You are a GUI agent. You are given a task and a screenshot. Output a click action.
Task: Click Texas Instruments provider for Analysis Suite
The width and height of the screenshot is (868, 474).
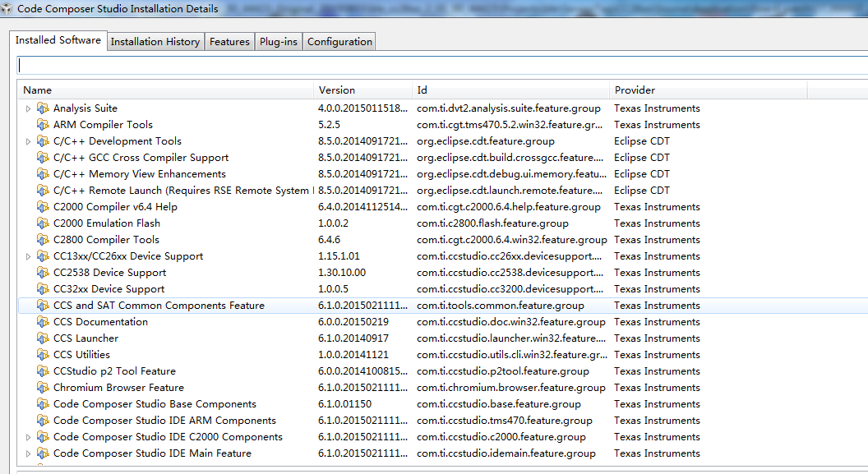point(657,108)
